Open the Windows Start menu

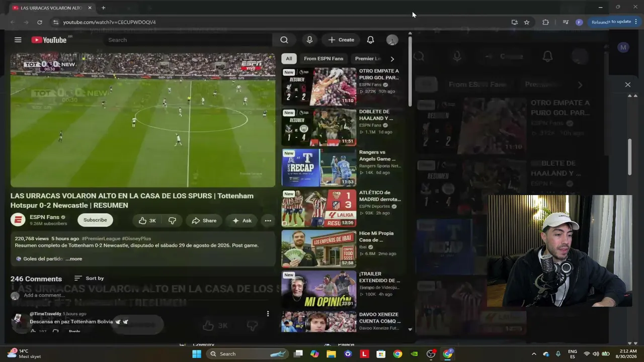point(197,354)
